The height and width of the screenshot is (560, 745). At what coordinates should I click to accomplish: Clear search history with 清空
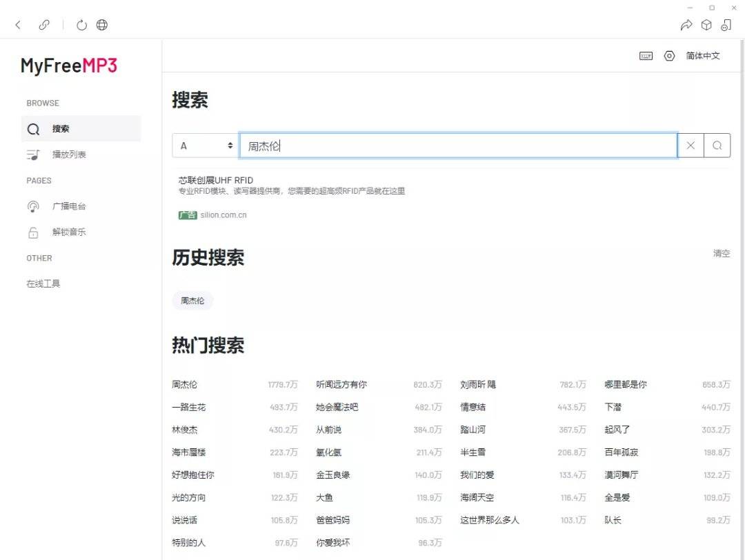[722, 253]
